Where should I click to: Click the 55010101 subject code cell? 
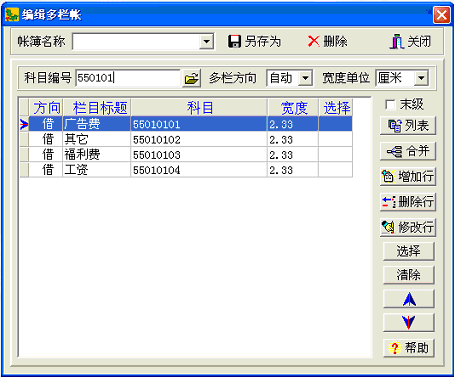coord(199,124)
